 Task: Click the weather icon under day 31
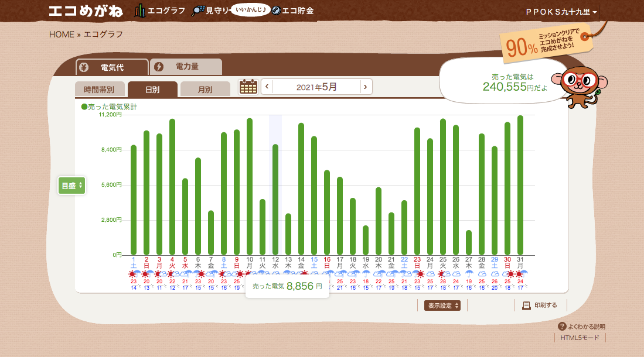(521, 274)
